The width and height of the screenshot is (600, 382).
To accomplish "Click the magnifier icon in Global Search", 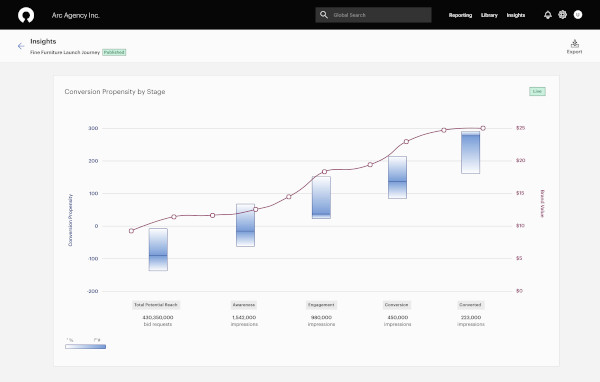I will click(x=324, y=15).
